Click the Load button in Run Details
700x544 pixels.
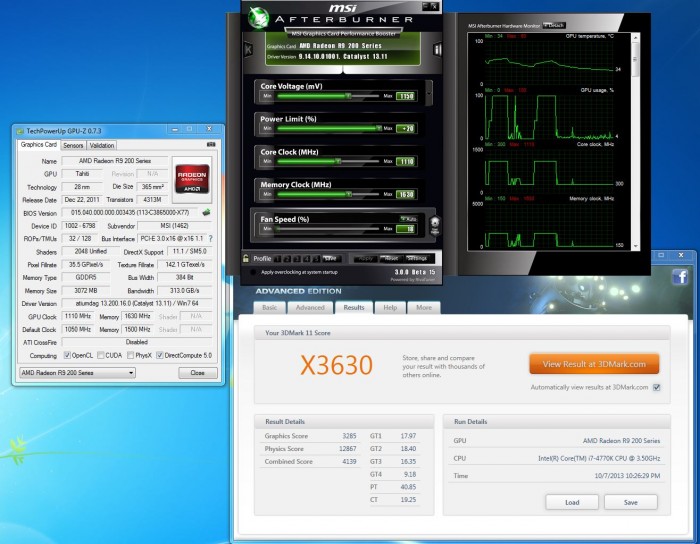click(572, 502)
